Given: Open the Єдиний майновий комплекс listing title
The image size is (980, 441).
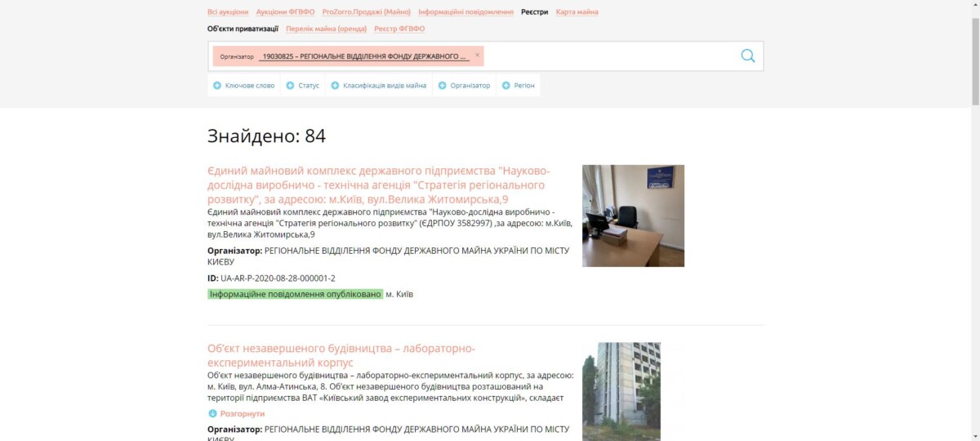Looking at the screenshot, I should tap(379, 185).
